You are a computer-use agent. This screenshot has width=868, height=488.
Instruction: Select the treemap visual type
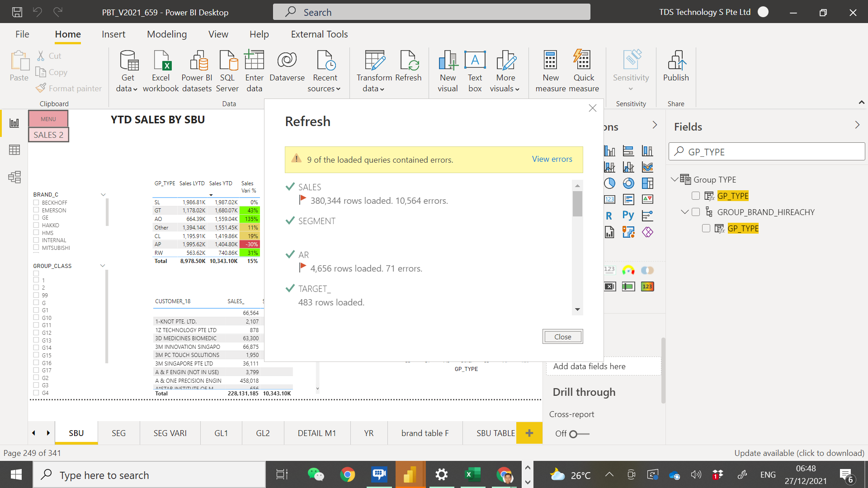[x=647, y=183]
